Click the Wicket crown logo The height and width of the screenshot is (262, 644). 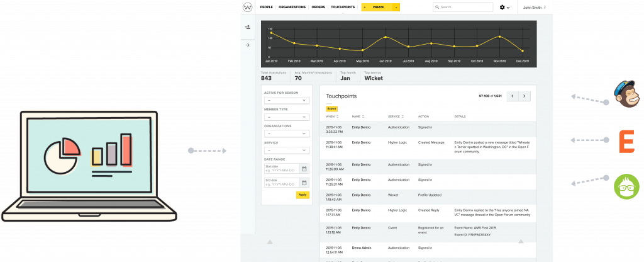[247, 7]
